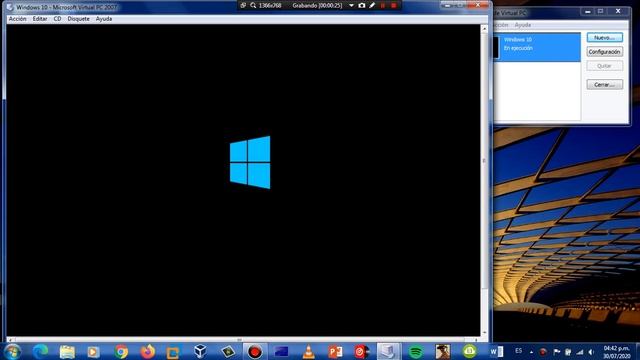Click the ES language indicator
Screen dimensions: 640x360
pos(518,351)
